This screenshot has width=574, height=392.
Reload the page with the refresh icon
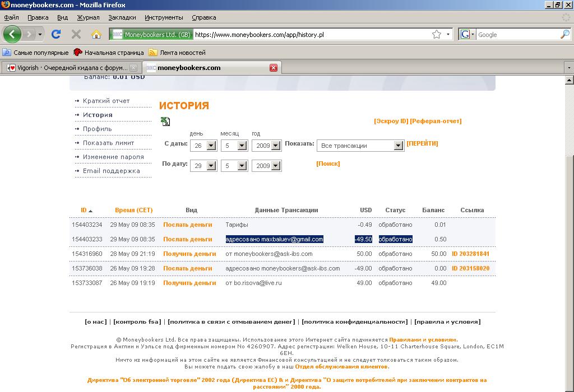coord(56,34)
